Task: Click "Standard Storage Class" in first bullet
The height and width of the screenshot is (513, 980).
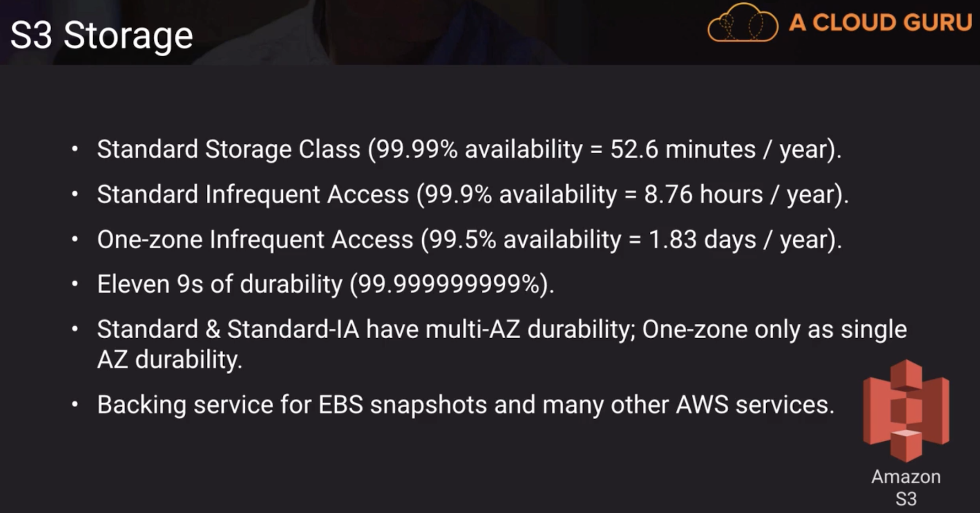Action: click(228, 149)
